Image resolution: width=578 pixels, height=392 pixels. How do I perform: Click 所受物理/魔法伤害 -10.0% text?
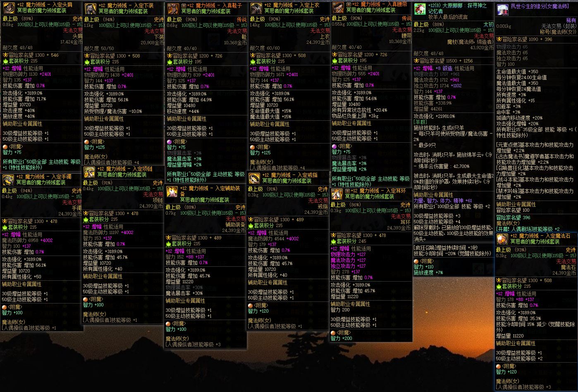point(113,111)
